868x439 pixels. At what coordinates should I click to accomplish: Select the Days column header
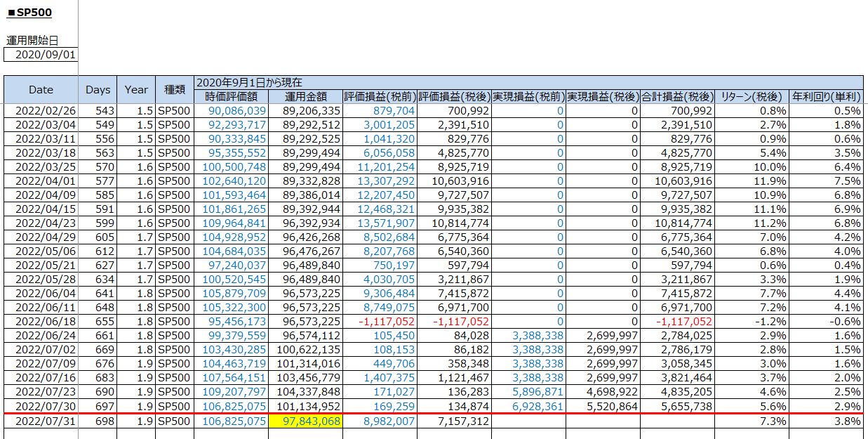98,89
